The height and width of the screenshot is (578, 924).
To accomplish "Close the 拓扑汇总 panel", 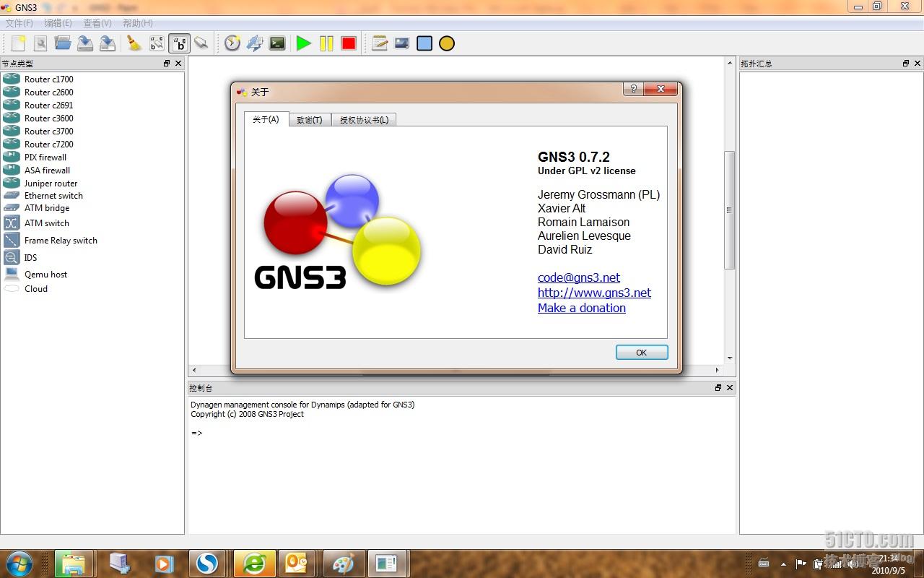I will [x=918, y=64].
